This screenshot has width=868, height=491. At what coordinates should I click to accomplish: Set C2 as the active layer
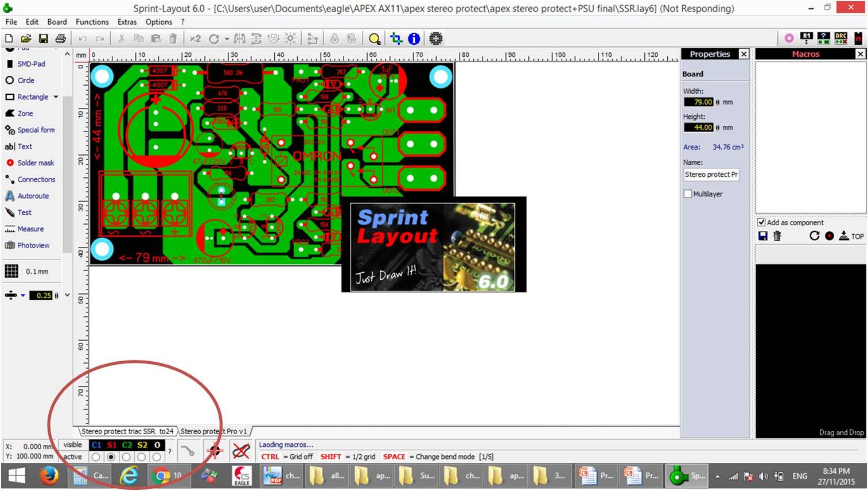coord(126,457)
